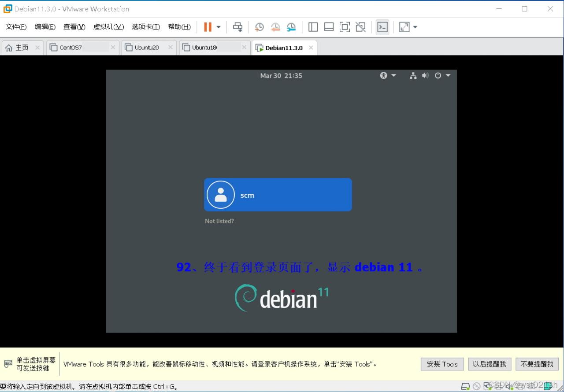
Task: Toggle the console view button
Action: pos(382,27)
